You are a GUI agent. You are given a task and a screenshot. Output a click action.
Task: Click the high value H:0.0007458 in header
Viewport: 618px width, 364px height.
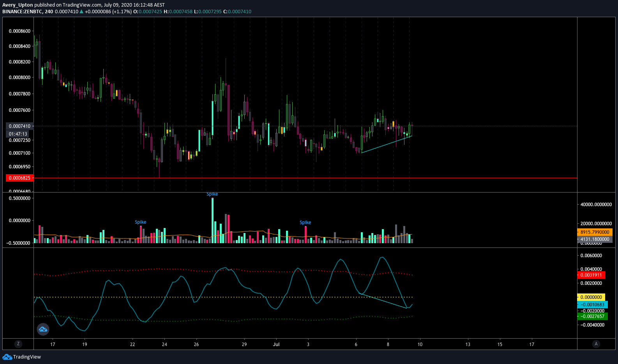coord(178,12)
